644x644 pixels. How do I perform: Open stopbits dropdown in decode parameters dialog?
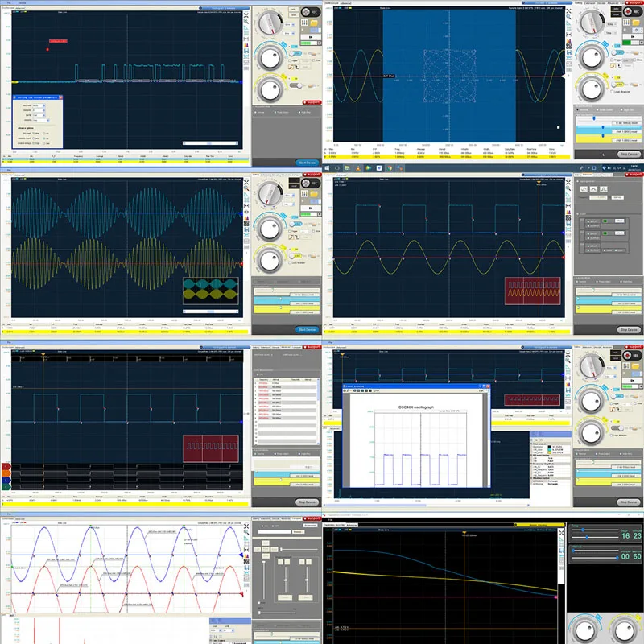pos(41,120)
